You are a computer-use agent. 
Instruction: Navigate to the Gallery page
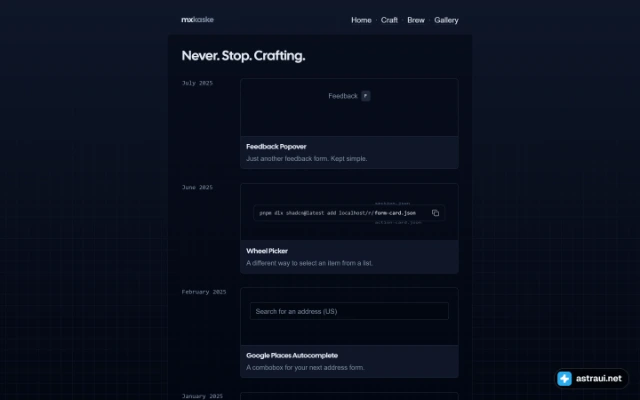point(446,20)
